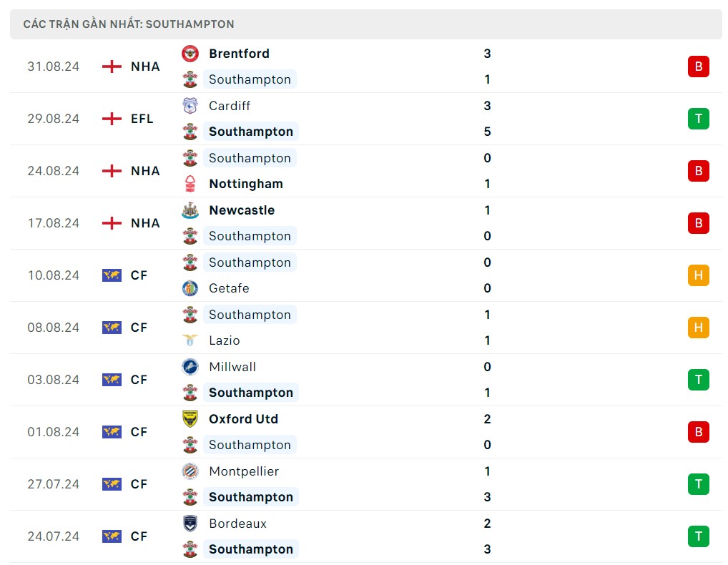728x565 pixels.
Task: Click the green T badge for Bordeaux match
Action: (698, 536)
